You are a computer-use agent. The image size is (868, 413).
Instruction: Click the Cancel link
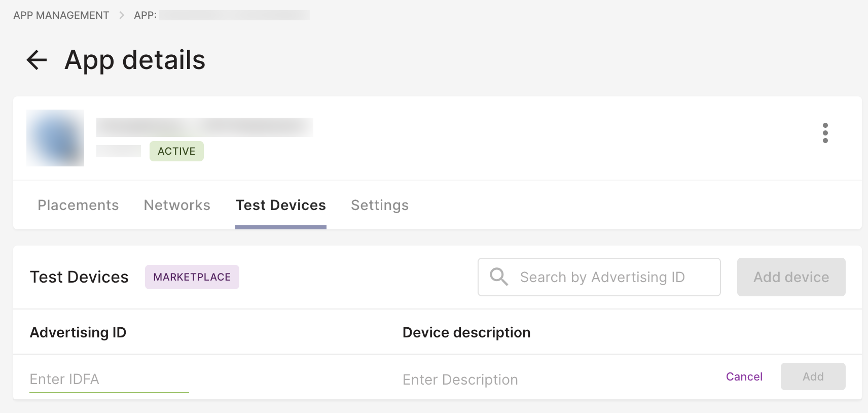tap(744, 376)
